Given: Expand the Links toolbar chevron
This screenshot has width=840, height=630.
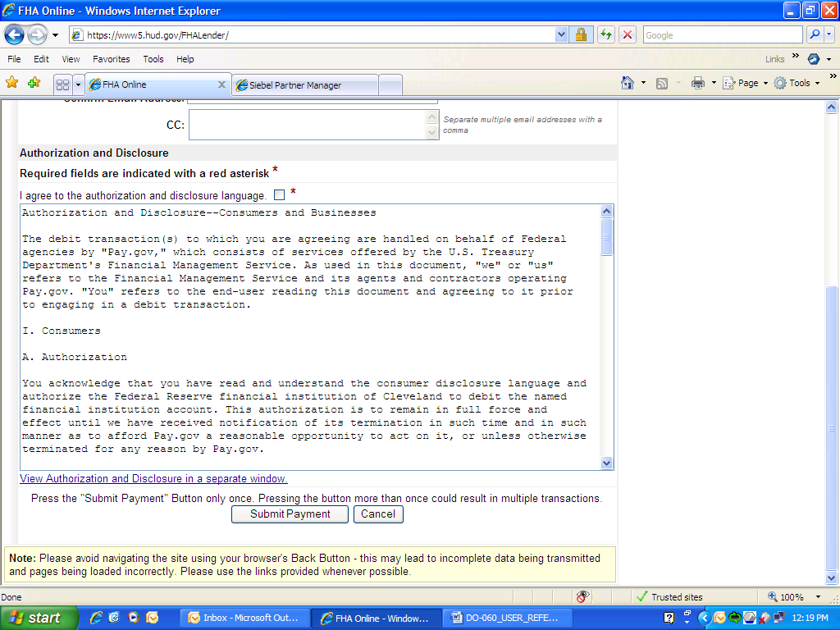Looking at the screenshot, I should 796,56.
